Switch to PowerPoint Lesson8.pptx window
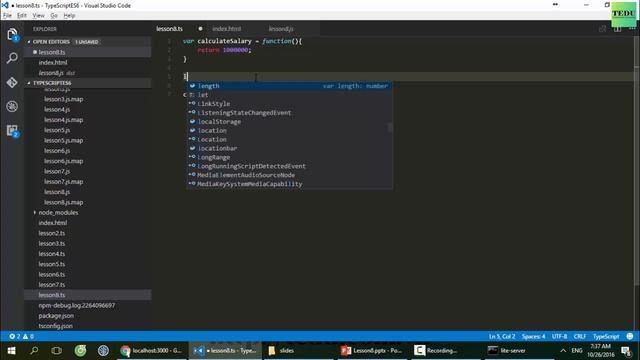The image size is (640, 360). 372,351
